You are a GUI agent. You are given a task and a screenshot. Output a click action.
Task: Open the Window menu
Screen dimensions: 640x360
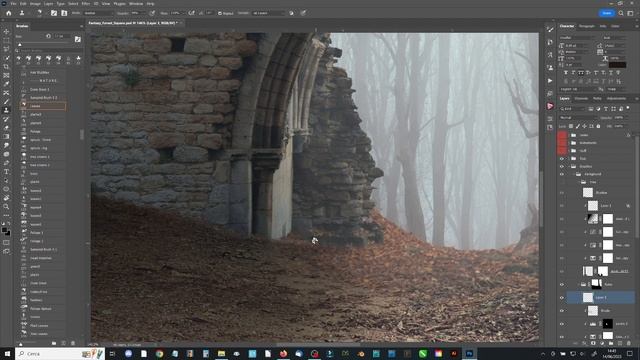[136, 3]
